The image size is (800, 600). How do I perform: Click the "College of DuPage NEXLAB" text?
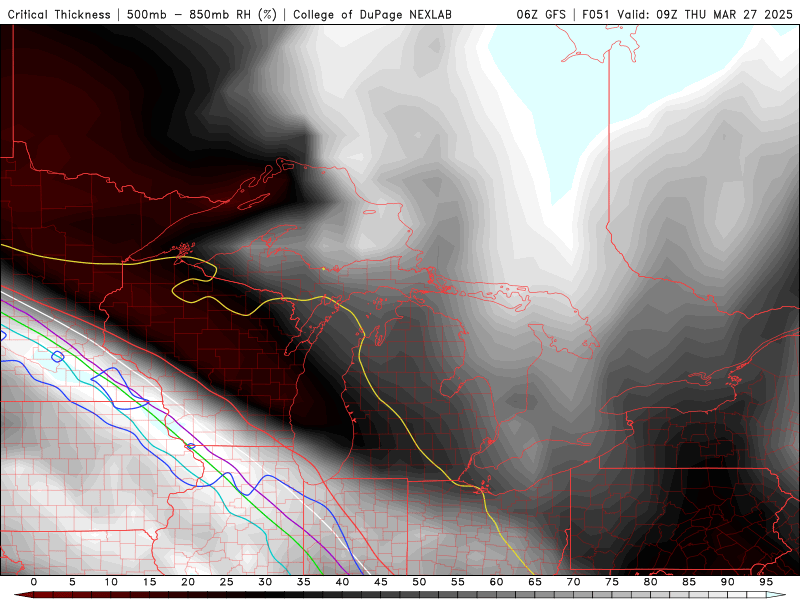[372, 14]
